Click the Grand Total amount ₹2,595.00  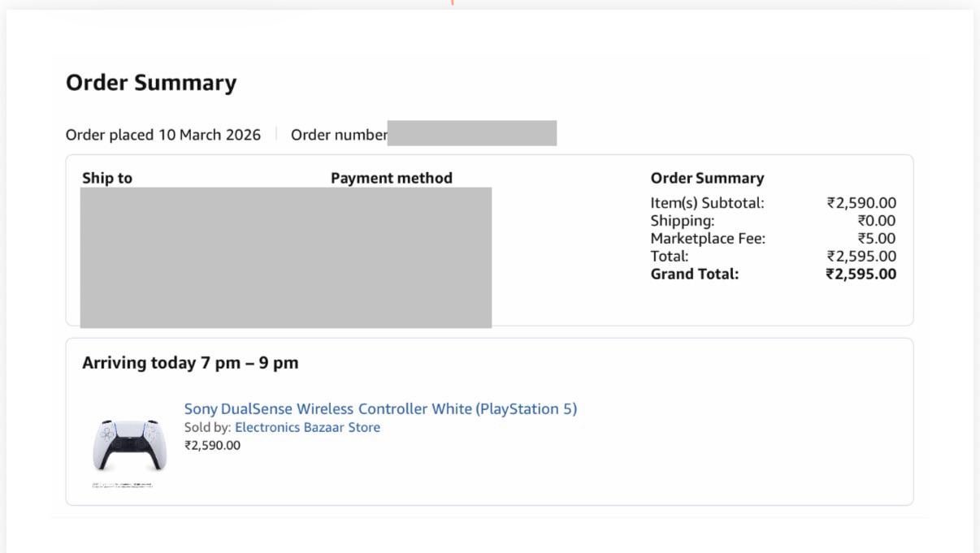pyautogui.click(x=861, y=274)
